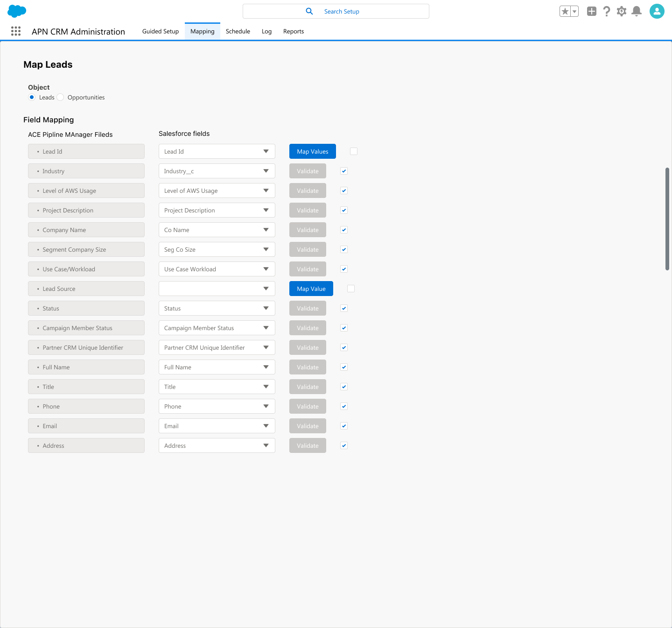Open Notifications bell icon
672x628 pixels.
(x=637, y=11)
